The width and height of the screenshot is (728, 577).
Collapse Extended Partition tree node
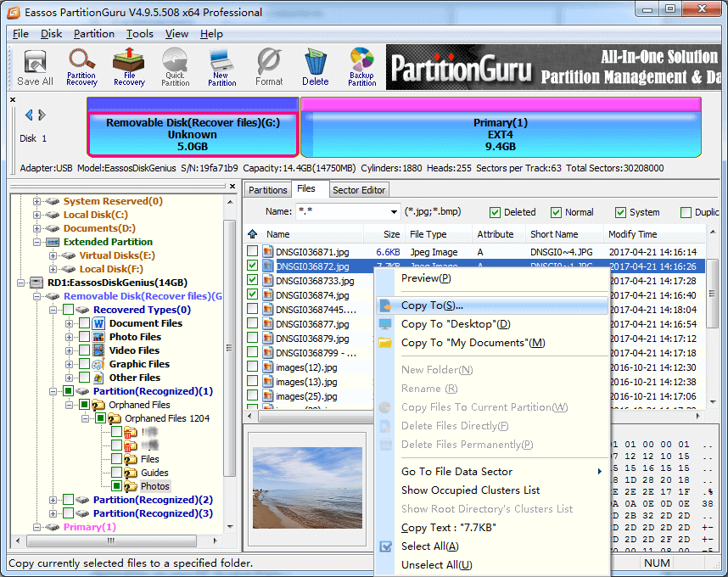click(x=36, y=243)
